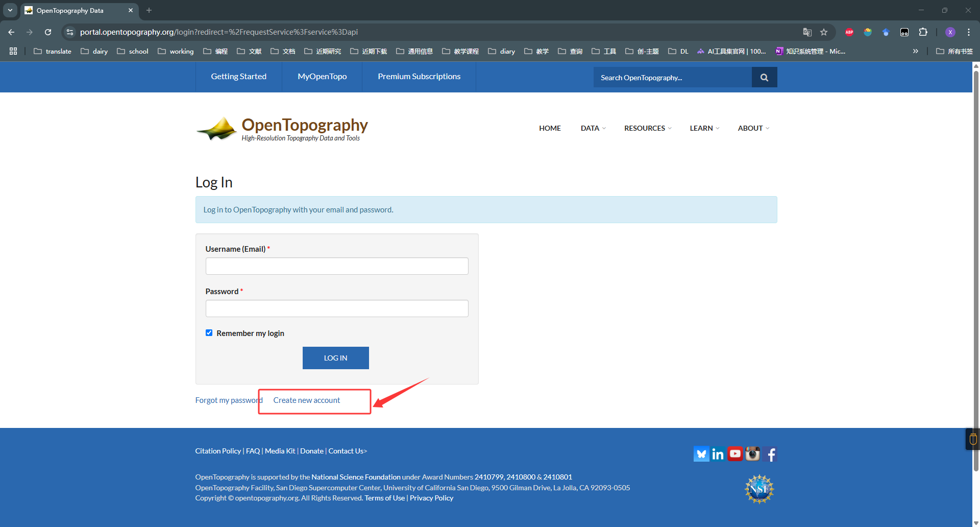The width and height of the screenshot is (980, 527).
Task: Open the OpenTopography logo homepage link
Action: pyautogui.click(x=282, y=129)
